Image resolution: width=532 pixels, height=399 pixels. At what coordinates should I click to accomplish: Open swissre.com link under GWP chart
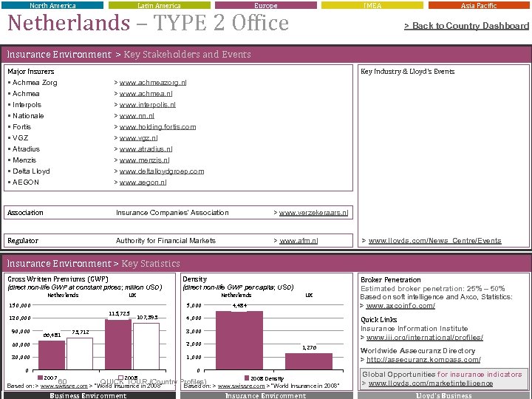tap(64, 386)
